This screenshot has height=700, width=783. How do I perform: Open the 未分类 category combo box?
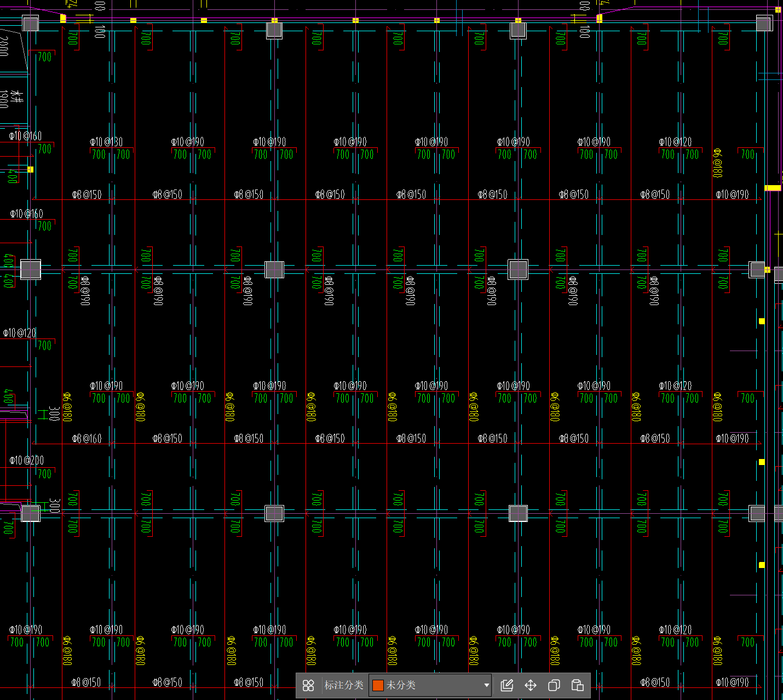430,685
